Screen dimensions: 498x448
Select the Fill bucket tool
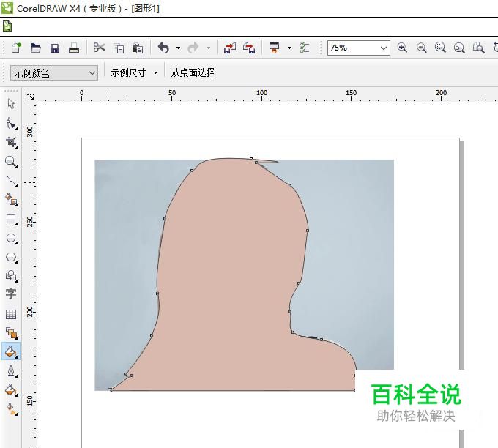pyautogui.click(x=12, y=390)
